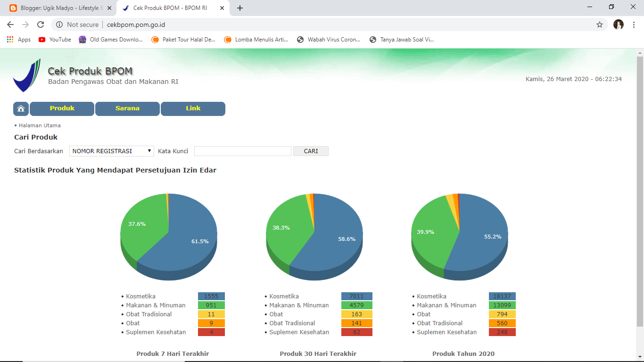Expand the Sarana menu
Screen dimensions: 644x362
pos(127,108)
